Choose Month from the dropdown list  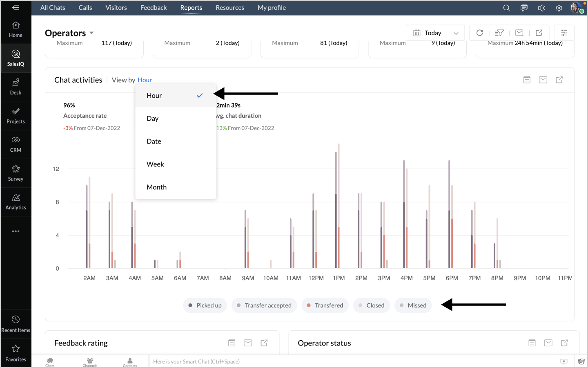[156, 187]
